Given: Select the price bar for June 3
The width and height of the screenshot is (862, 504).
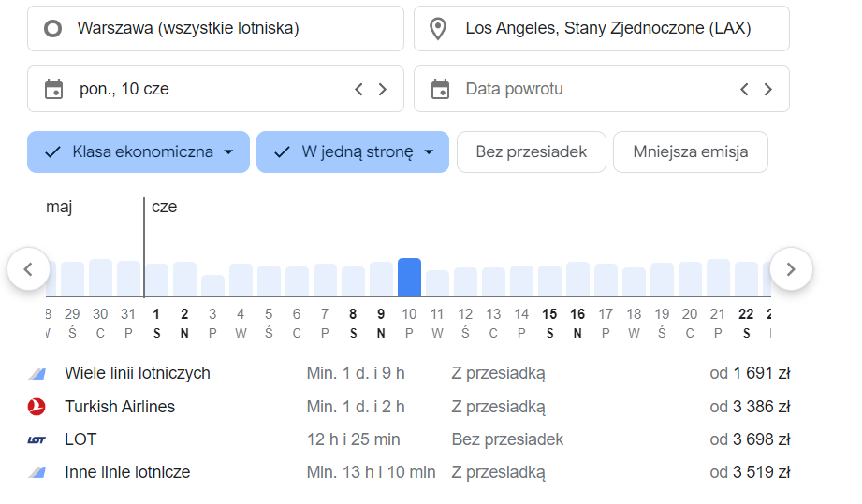Looking at the screenshot, I should [212, 285].
